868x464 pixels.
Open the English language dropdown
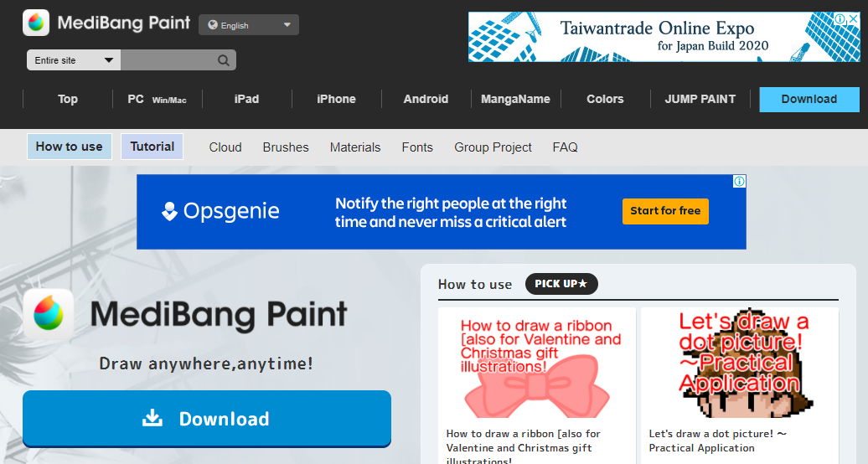click(x=249, y=25)
